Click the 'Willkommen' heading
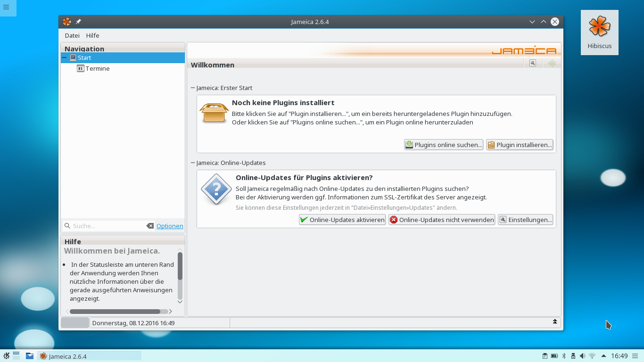 pos(213,65)
